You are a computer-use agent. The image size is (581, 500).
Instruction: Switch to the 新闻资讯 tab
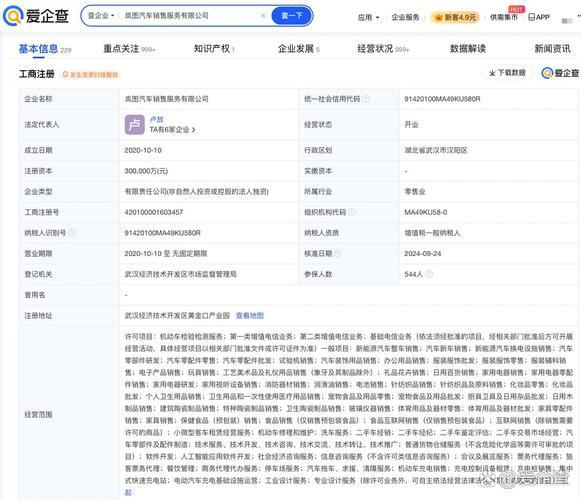[552, 49]
